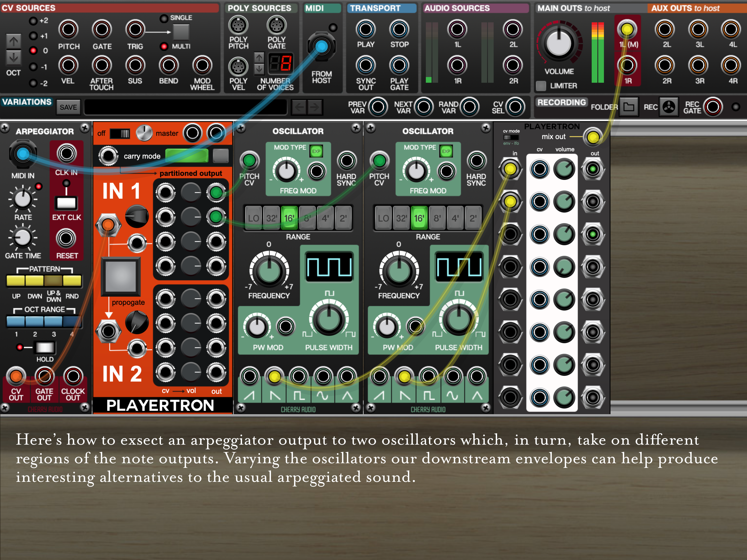The image size is (747, 560).
Task: Toggle first oscillator's MOD TYPE EXP button
Action: pyautogui.click(x=316, y=151)
